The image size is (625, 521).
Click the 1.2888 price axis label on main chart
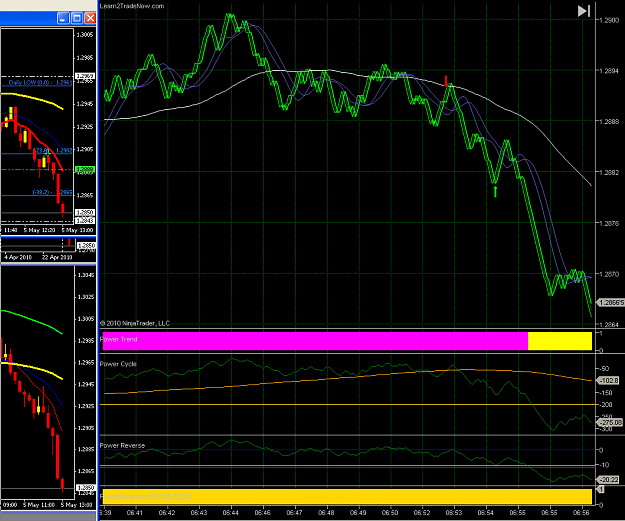609,122
